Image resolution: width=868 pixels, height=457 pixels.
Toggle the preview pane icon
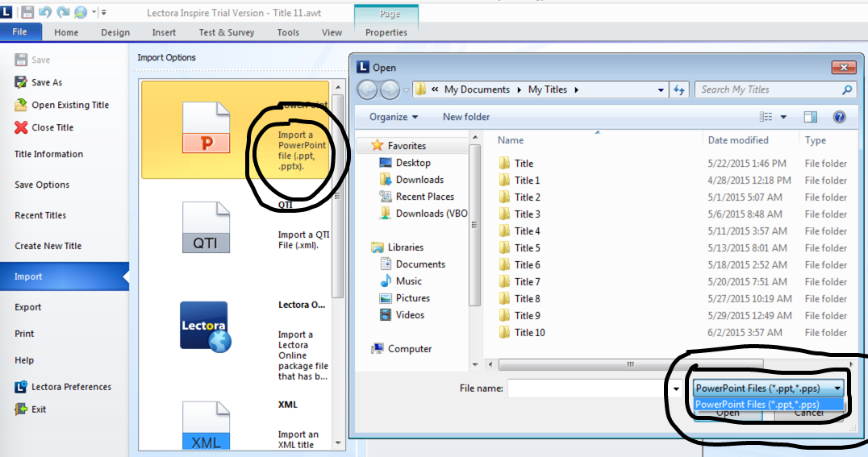(x=811, y=117)
